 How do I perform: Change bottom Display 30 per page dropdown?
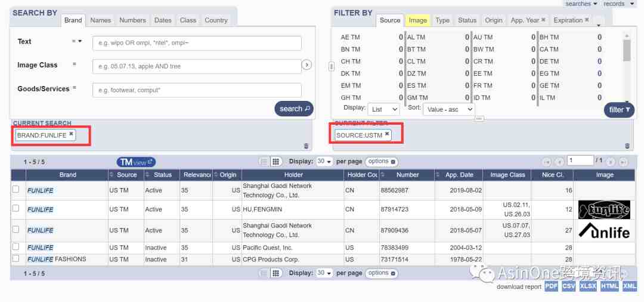coord(324,273)
